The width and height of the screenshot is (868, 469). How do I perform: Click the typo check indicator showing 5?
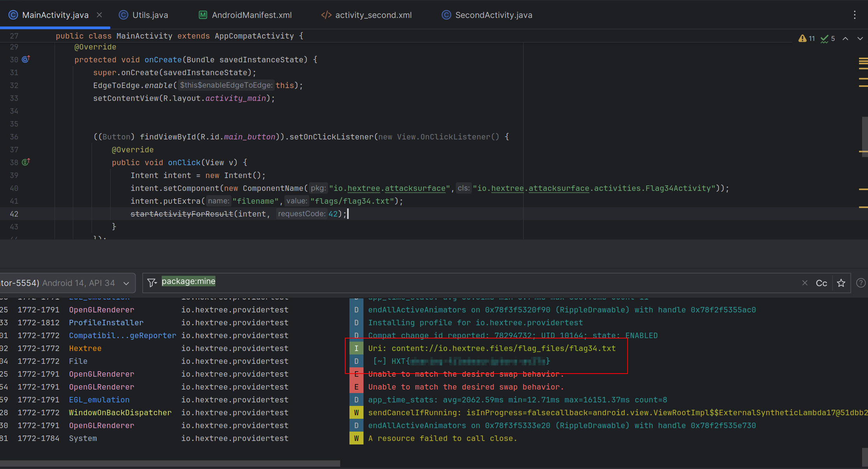(827, 39)
